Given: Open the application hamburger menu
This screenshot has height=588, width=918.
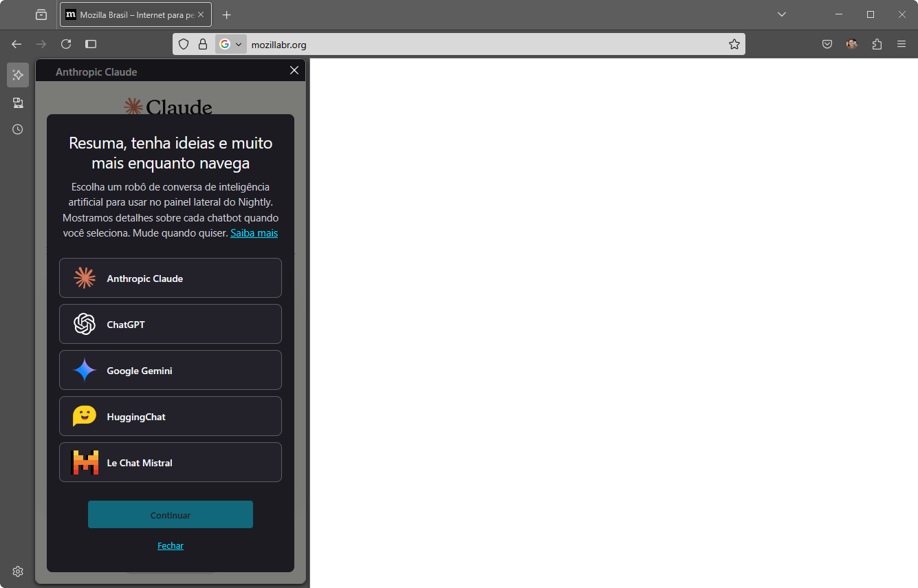Looking at the screenshot, I should 901,44.
